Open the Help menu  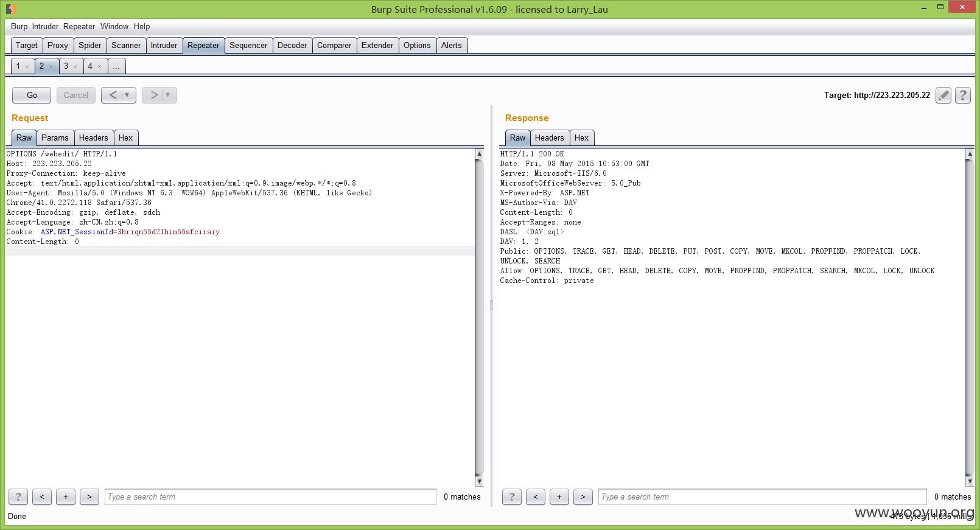(142, 26)
